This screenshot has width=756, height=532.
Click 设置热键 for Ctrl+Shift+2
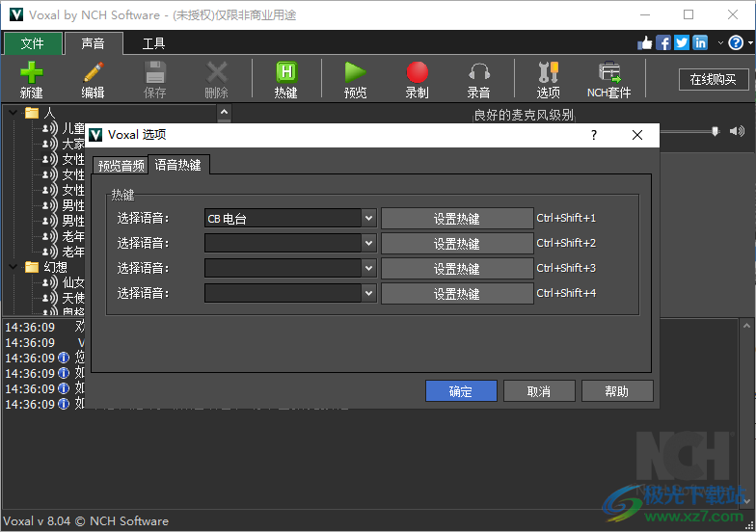tap(457, 243)
